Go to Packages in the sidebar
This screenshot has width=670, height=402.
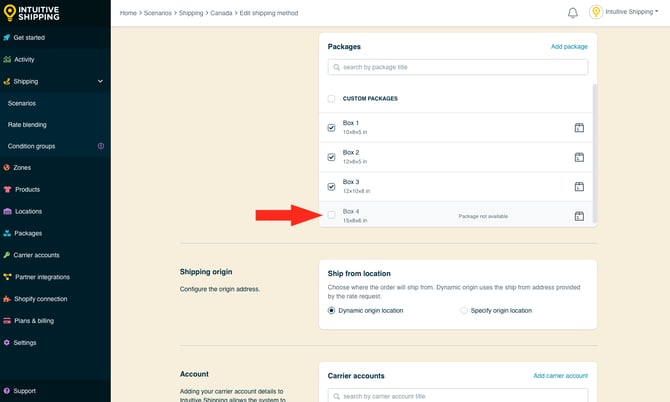tap(28, 233)
